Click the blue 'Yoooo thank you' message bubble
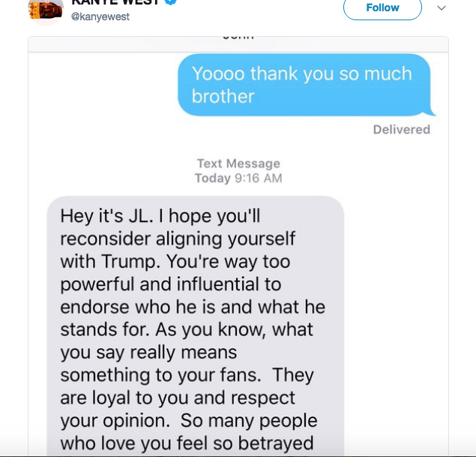 pyautogui.click(x=304, y=85)
